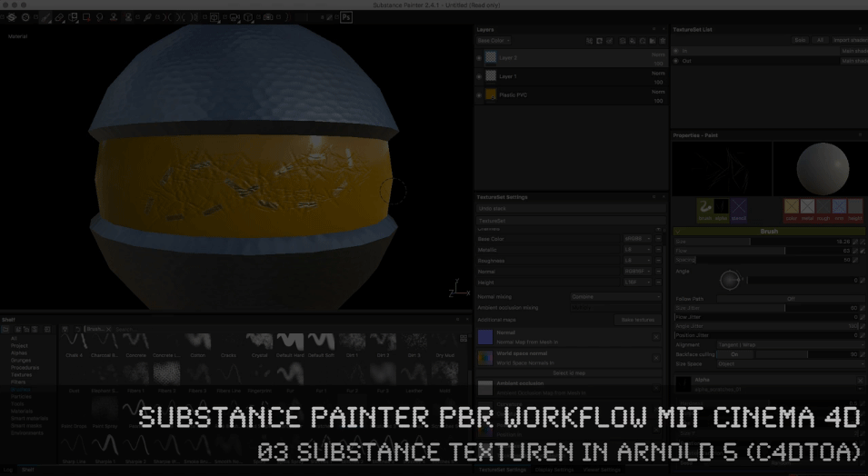The width and height of the screenshot is (868, 476).
Task: Select Grunges category in Shelf
Action: [21, 361]
